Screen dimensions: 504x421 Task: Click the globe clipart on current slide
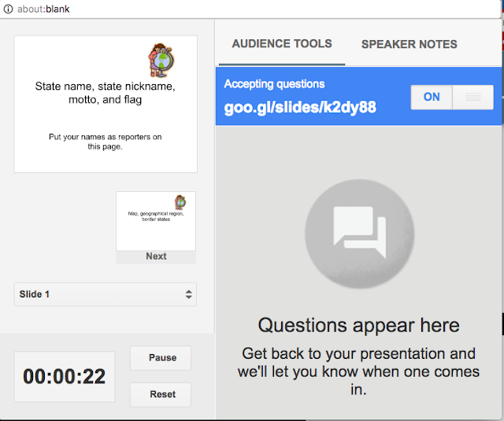point(161,60)
